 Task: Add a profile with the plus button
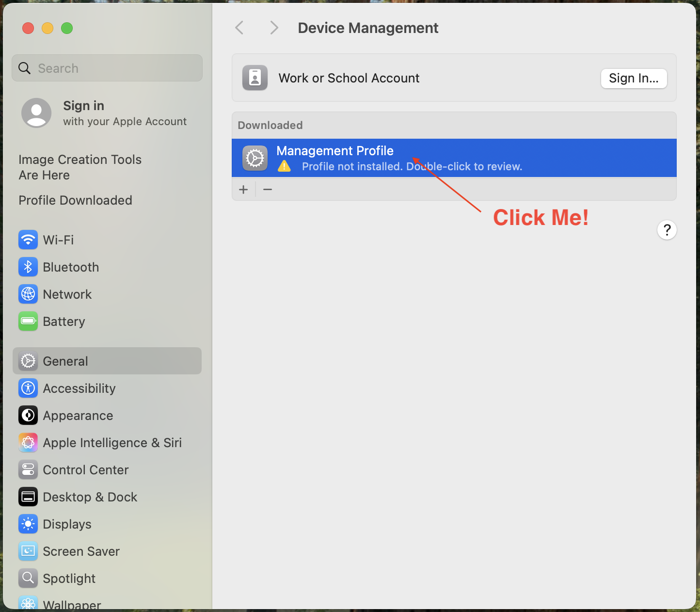(x=243, y=189)
